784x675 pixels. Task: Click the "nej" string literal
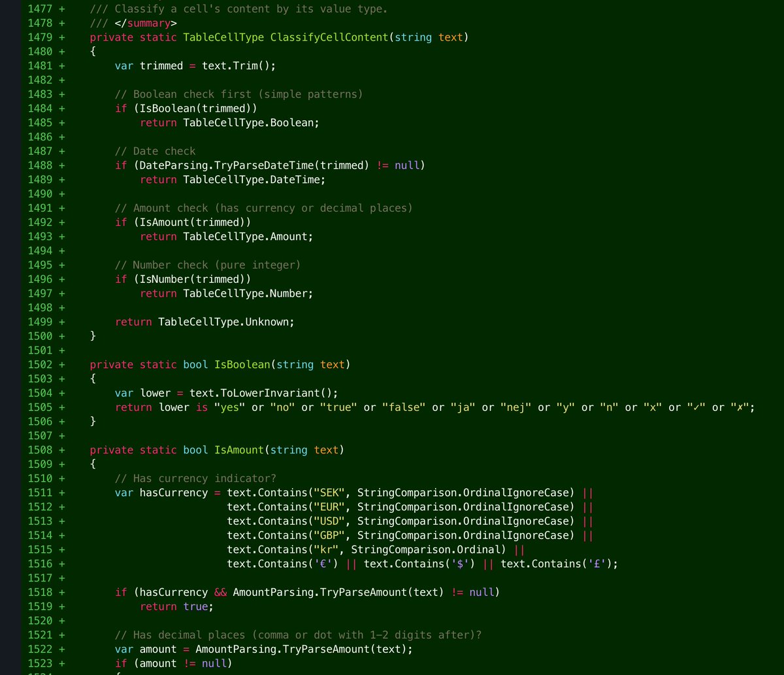pyautogui.click(x=515, y=407)
